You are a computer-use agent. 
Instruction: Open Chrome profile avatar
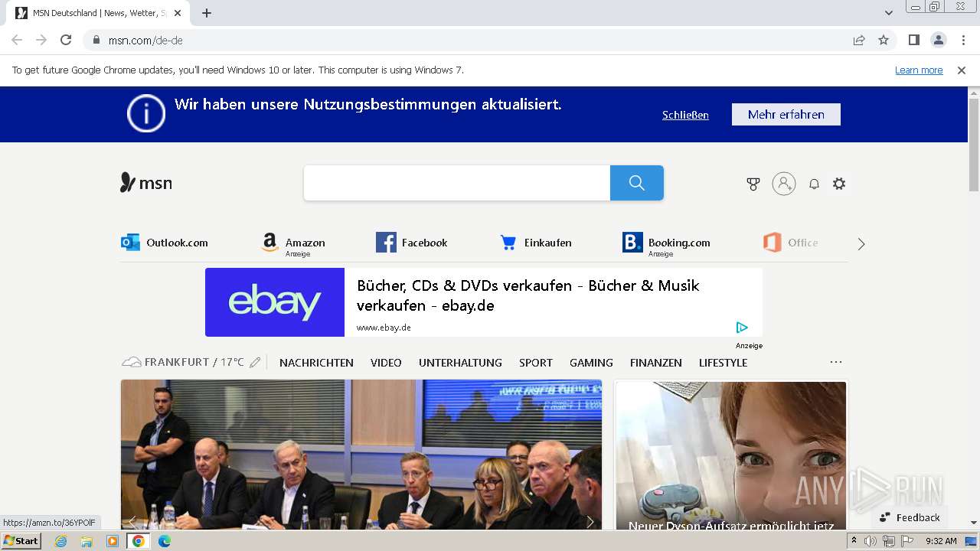[x=938, y=40]
